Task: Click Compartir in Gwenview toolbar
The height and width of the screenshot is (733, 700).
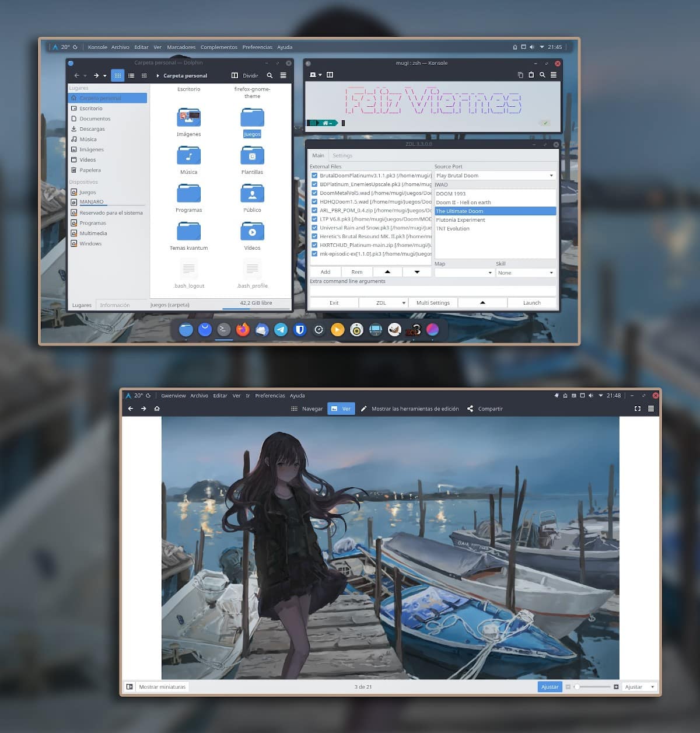Action: point(485,409)
